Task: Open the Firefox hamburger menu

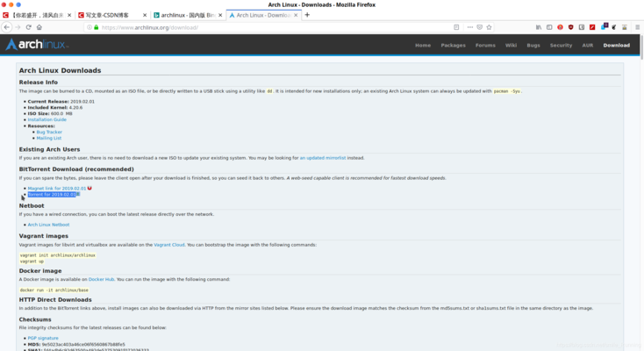Action: click(x=637, y=27)
